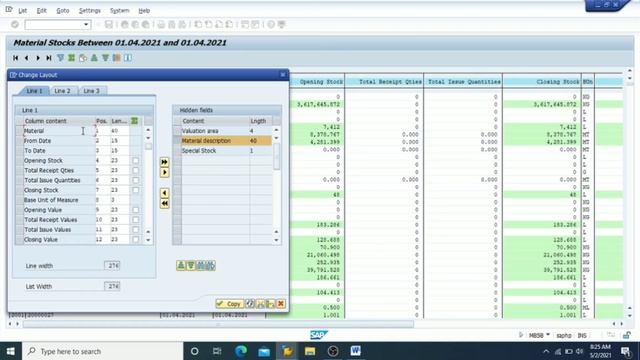Viewport: 640px width, 360px height.
Task: Click the Windows search box
Action: pos(103,351)
